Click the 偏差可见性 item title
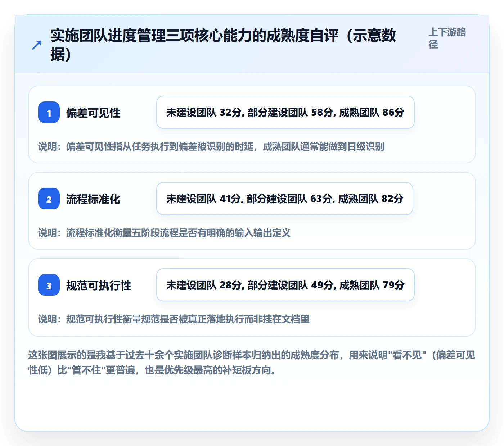504x446 pixels. [93, 113]
